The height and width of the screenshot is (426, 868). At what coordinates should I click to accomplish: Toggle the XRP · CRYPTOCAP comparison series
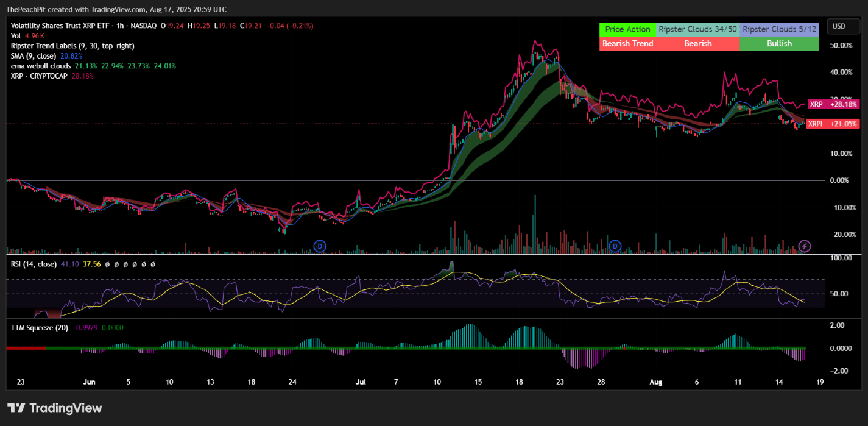39,76
